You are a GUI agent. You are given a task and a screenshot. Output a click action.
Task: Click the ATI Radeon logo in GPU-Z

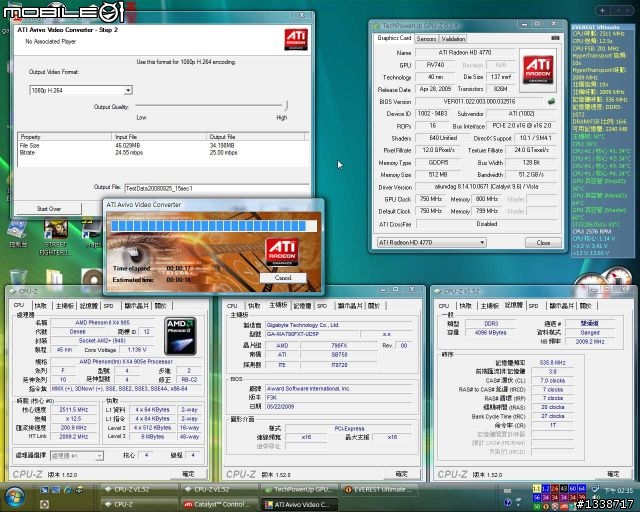(x=538, y=70)
